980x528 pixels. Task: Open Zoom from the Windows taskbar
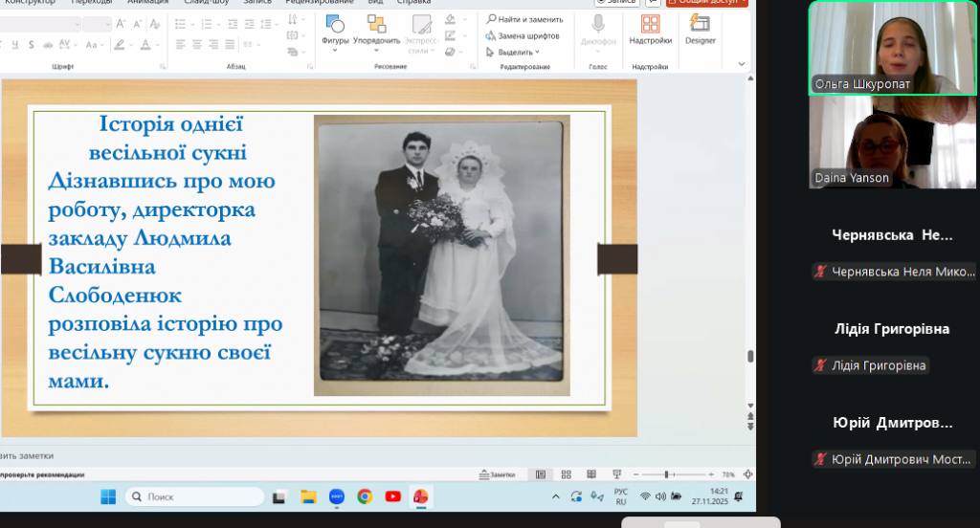337,496
